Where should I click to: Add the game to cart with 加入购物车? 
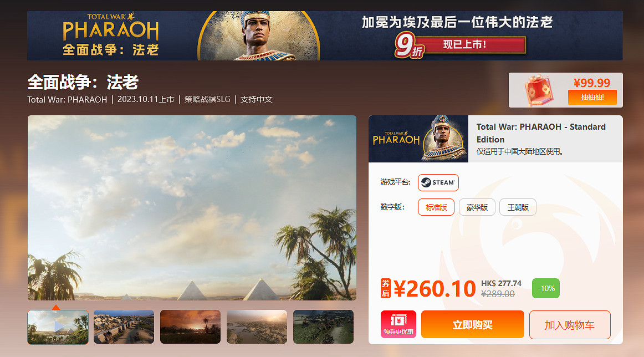click(570, 324)
